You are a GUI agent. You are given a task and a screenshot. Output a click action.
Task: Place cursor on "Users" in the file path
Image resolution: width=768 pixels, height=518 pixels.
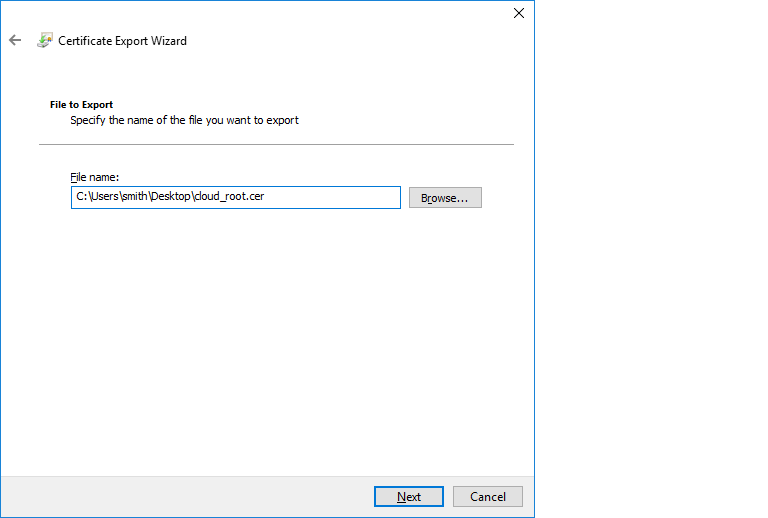[103, 198]
